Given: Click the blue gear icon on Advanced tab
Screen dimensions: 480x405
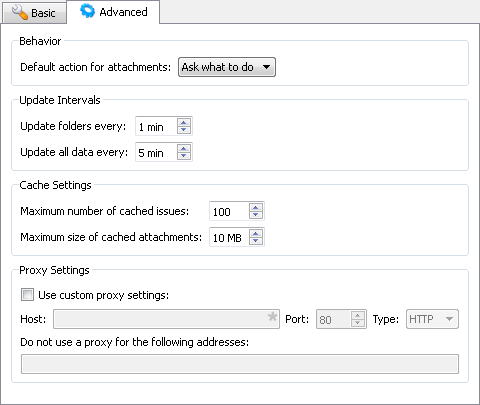Looking at the screenshot, I should point(87,11).
